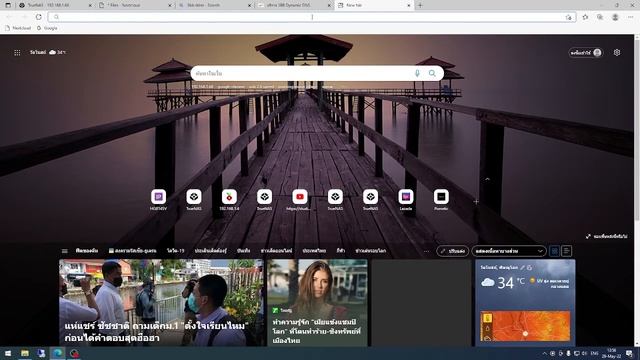Open the tab actions menu icon
640x360 pixels.
click(8, 5)
